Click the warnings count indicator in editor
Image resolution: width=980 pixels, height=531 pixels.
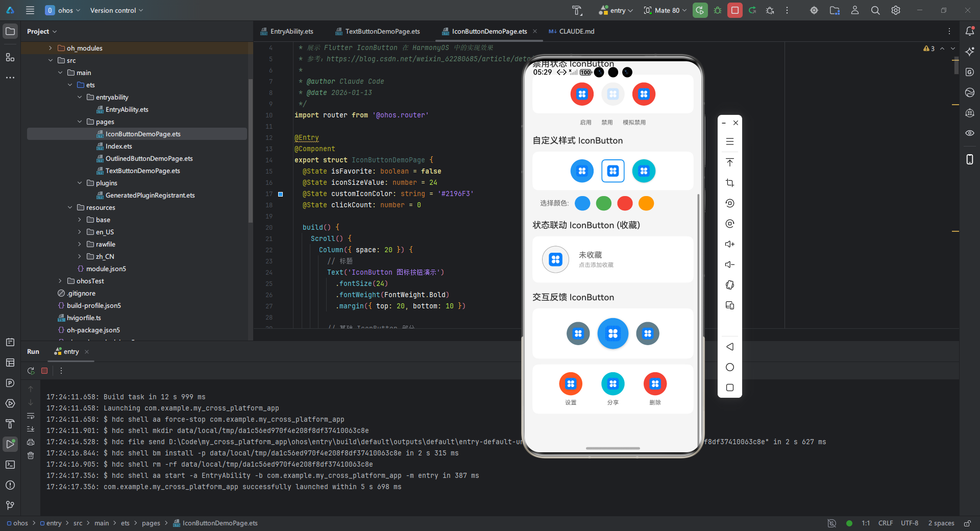tap(929, 49)
